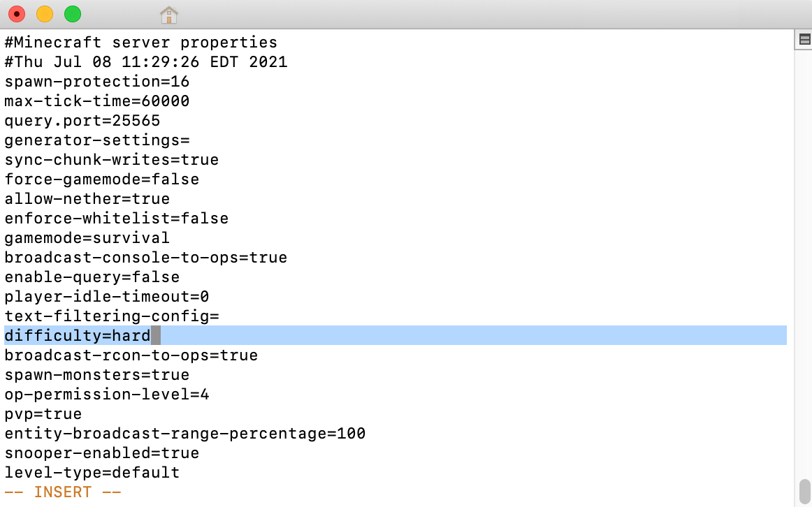Click the level-type=default line
This screenshot has width=812, height=507.
(x=92, y=473)
